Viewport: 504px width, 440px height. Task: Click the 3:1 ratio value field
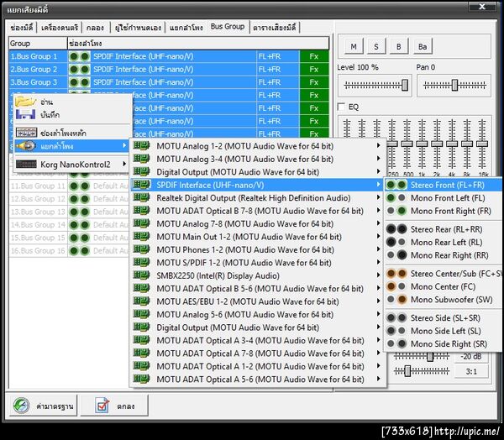(471, 371)
